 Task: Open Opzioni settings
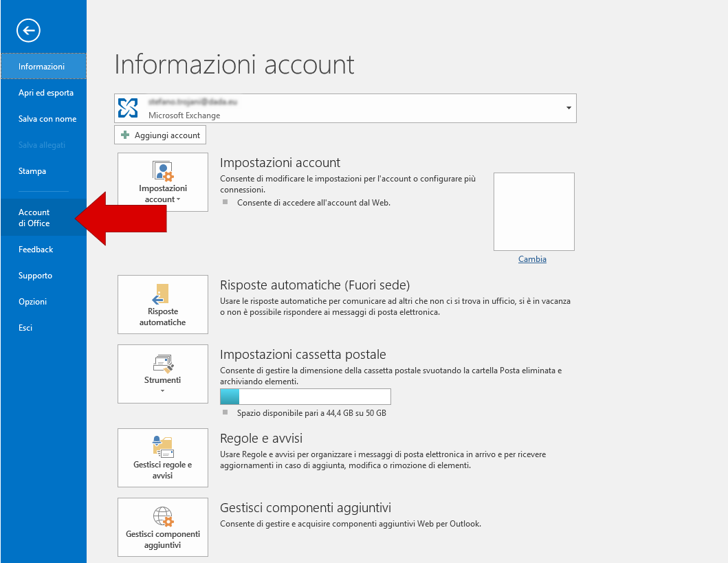pos(43,301)
